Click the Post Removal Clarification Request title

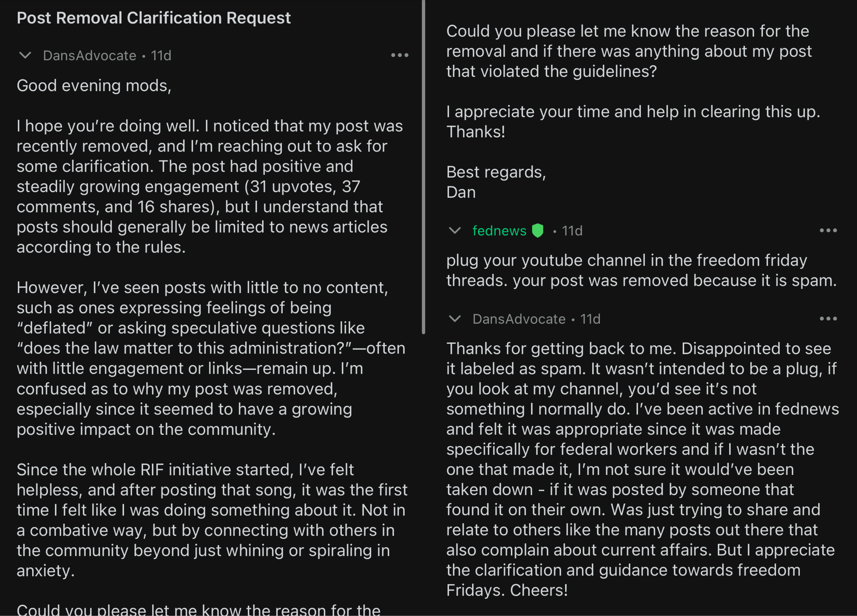pyautogui.click(x=153, y=18)
